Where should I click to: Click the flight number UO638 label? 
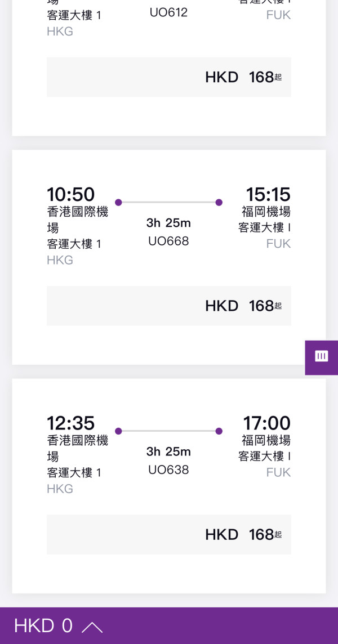point(168,469)
